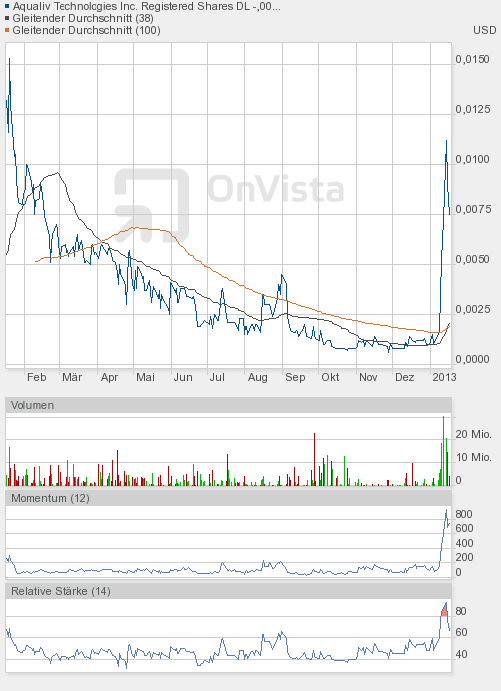The width and height of the screenshot is (501, 691).
Task: Click the tall red volume bar in late September
Action: tap(314, 459)
